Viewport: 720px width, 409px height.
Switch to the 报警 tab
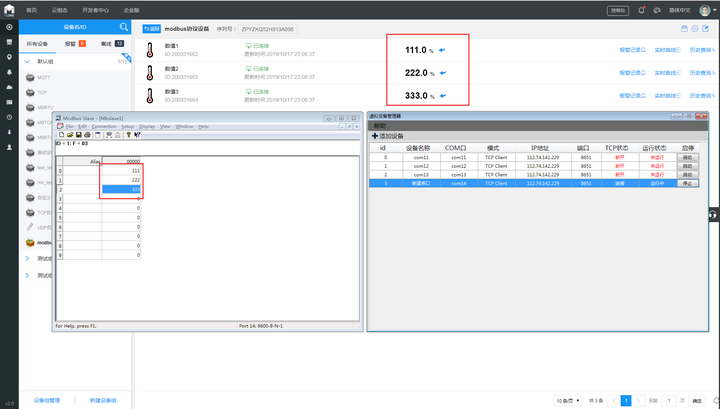pos(75,44)
